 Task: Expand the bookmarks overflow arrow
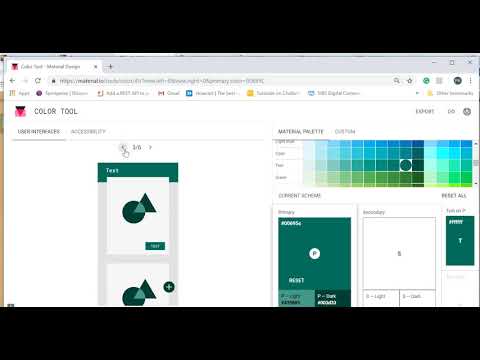pos(417,93)
